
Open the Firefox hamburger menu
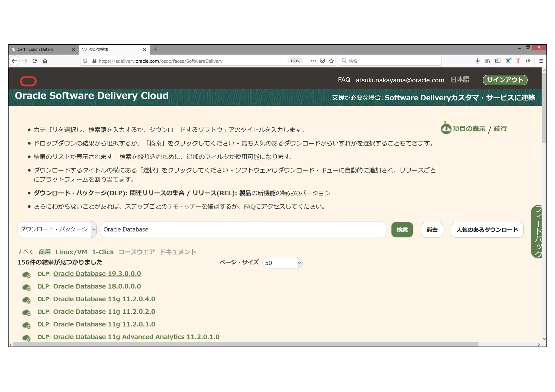[541, 61]
